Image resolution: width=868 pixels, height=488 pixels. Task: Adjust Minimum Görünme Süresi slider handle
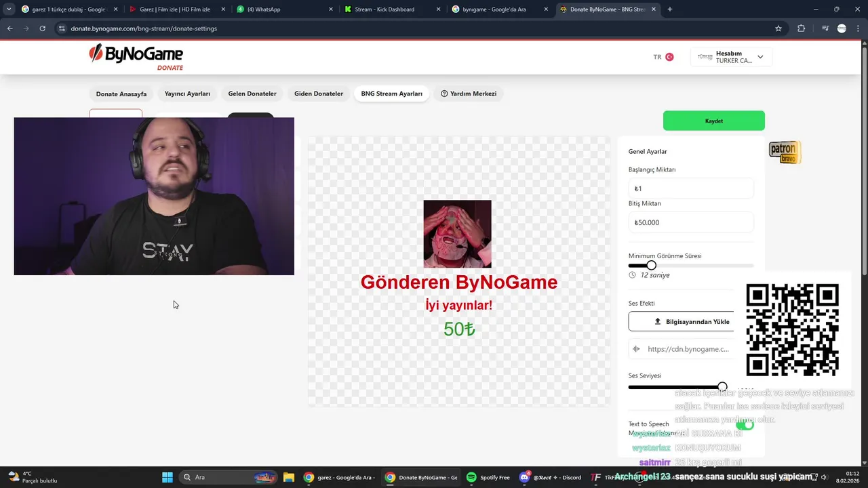click(651, 266)
